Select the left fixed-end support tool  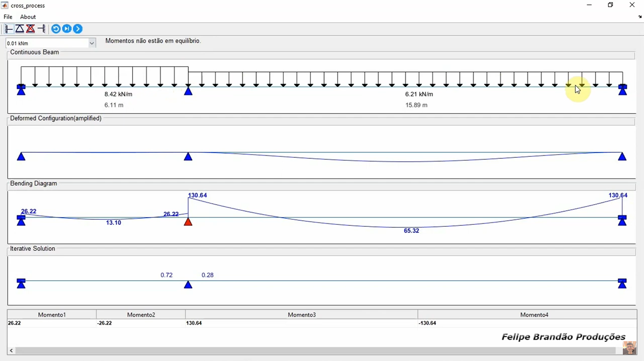point(9,29)
